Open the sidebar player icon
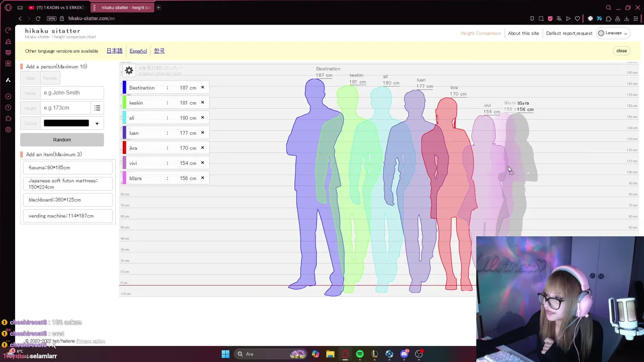This screenshot has height=362, width=644. point(8,96)
